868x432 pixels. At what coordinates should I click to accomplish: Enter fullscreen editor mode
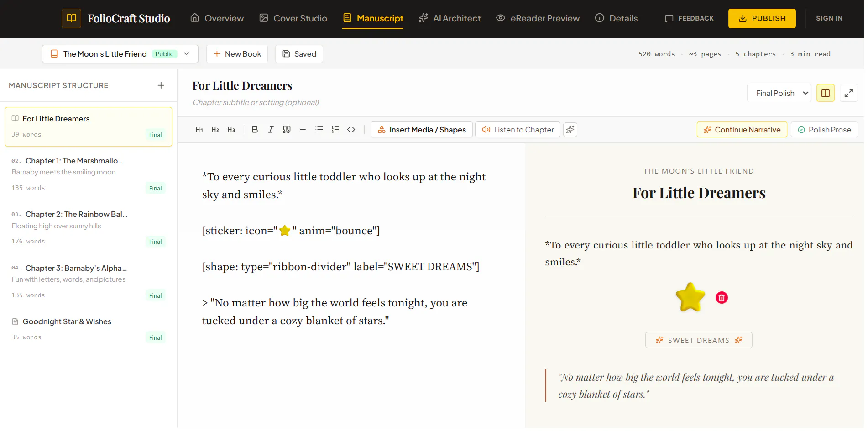point(848,93)
